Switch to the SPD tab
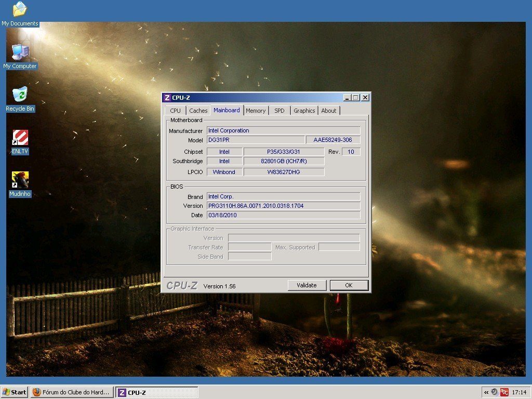This screenshot has height=399, width=532. [x=279, y=111]
